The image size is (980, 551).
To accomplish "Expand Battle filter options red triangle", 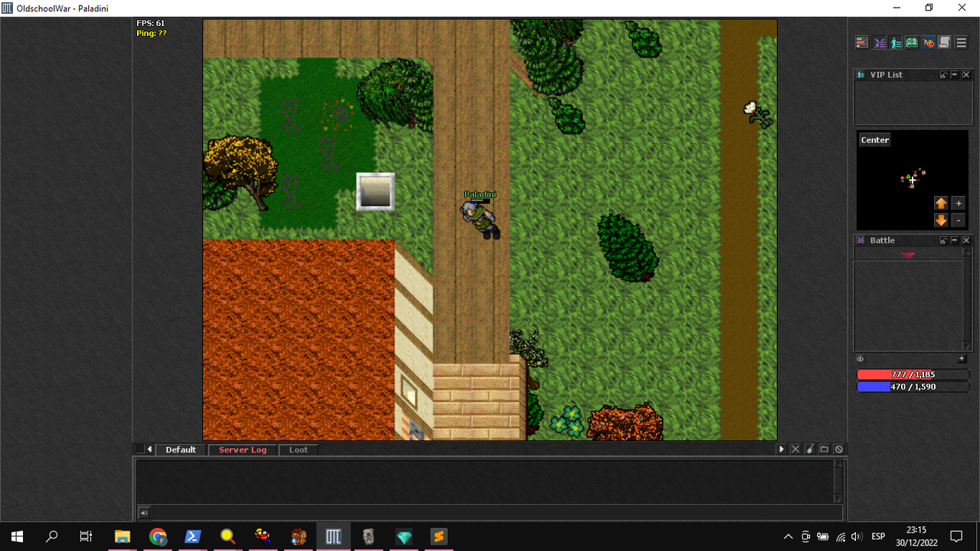I will pyautogui.click(x=908, y=256).
